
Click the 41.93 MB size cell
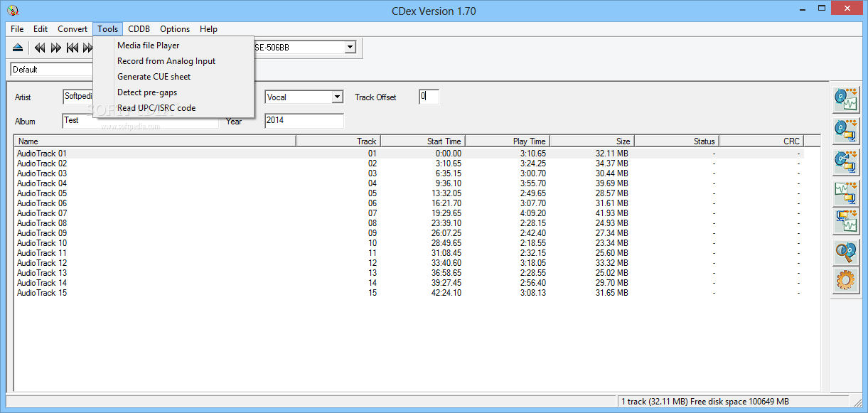611,213
